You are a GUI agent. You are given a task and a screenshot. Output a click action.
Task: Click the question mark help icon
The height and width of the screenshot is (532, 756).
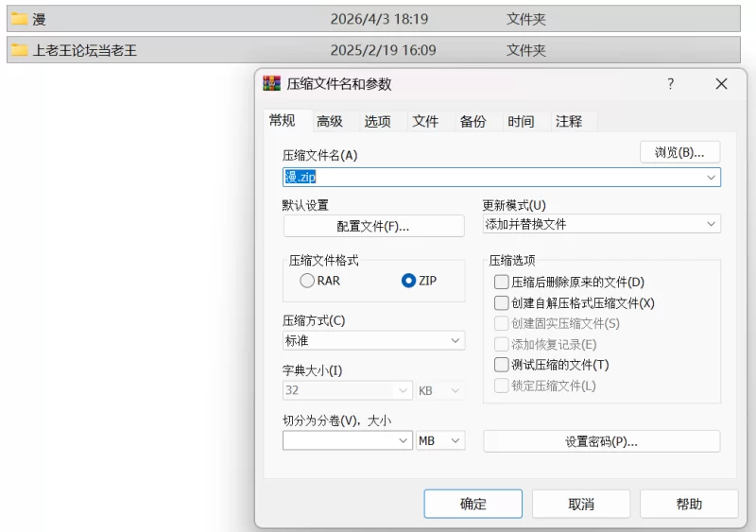click(x=671, y=84)
